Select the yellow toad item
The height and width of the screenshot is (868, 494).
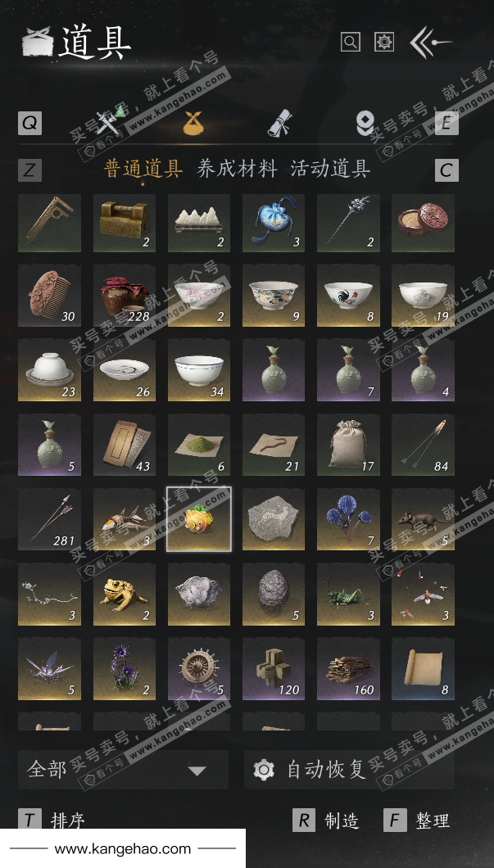(x=124, y=594)
